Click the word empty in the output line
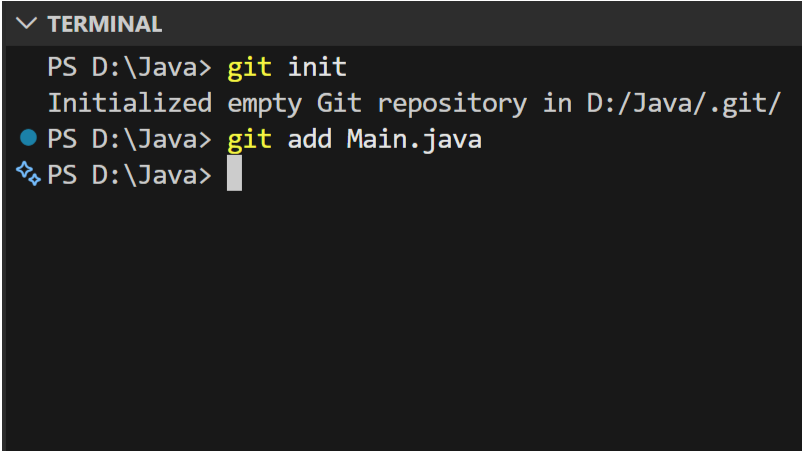The image size is (802, 451). [x=264, y=105]
